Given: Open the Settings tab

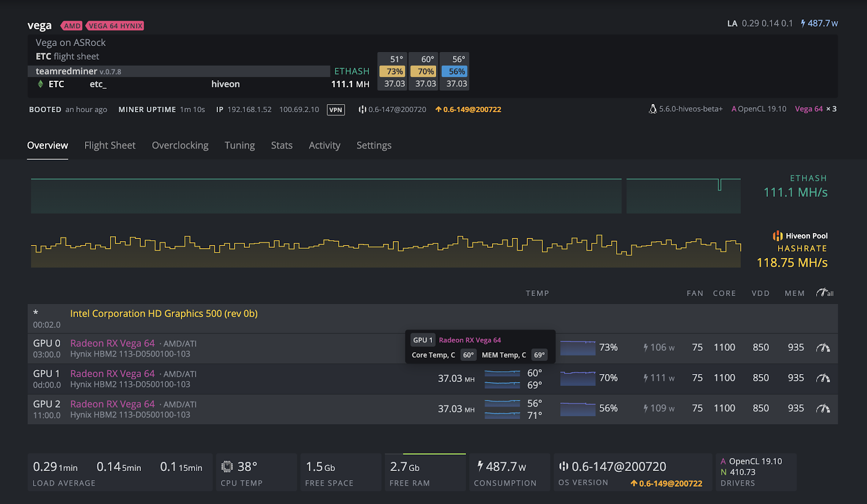Looking at the screenshot, I should point(374,145).
